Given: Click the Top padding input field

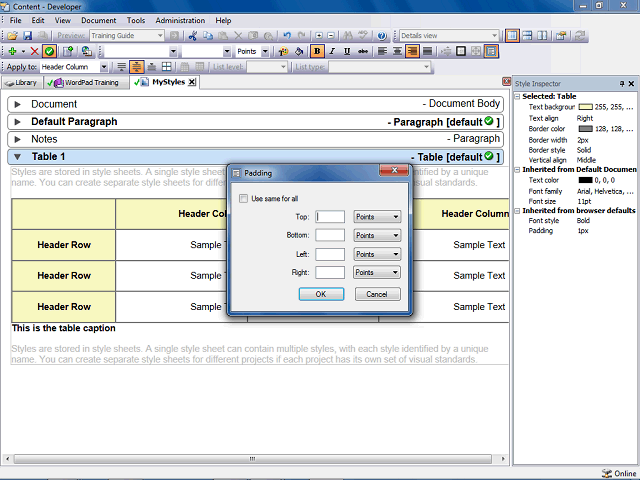Looking at the screenshot, I should pos(330,217).
